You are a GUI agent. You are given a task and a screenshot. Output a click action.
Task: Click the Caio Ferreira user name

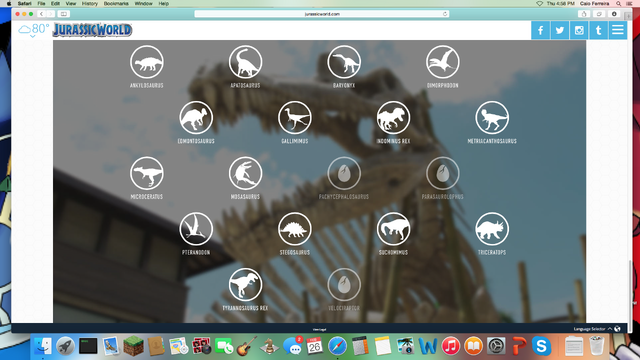[595, 3]
